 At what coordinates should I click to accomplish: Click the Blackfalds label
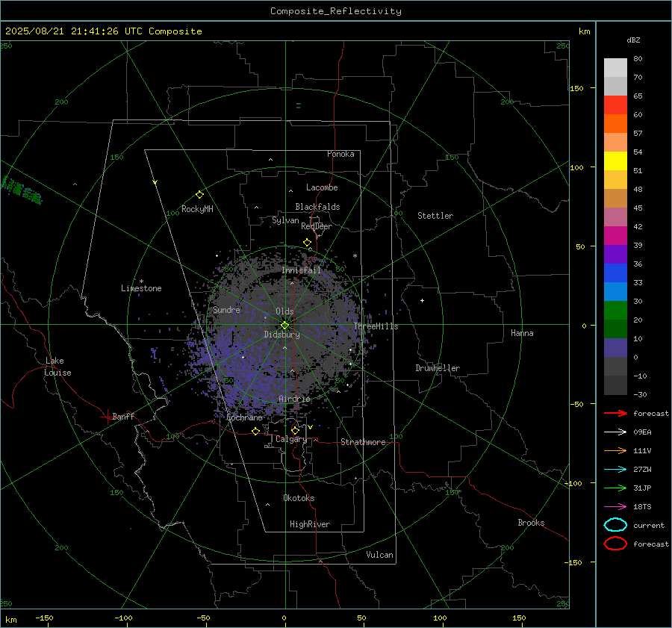pyautogui.click(x=317, y=207)
